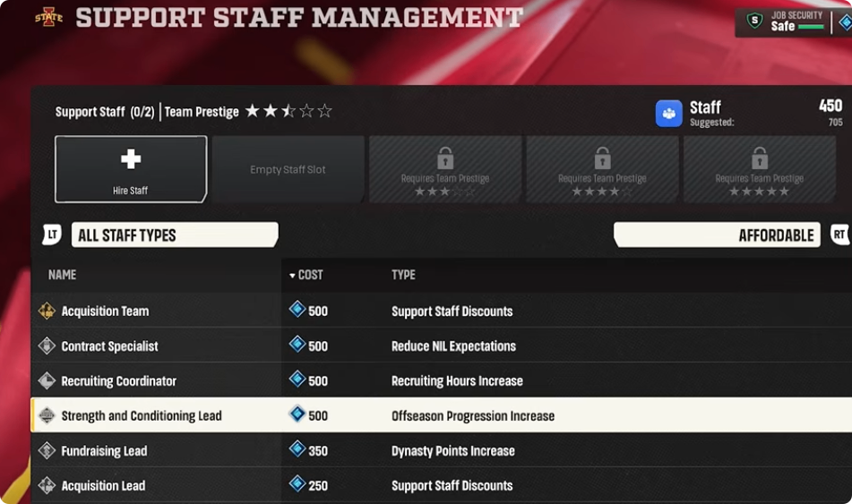Image resolution: width=852 pixels, height=504 pixels.
Task: Click the Team Prestige star rating
Action: (288, 111)
